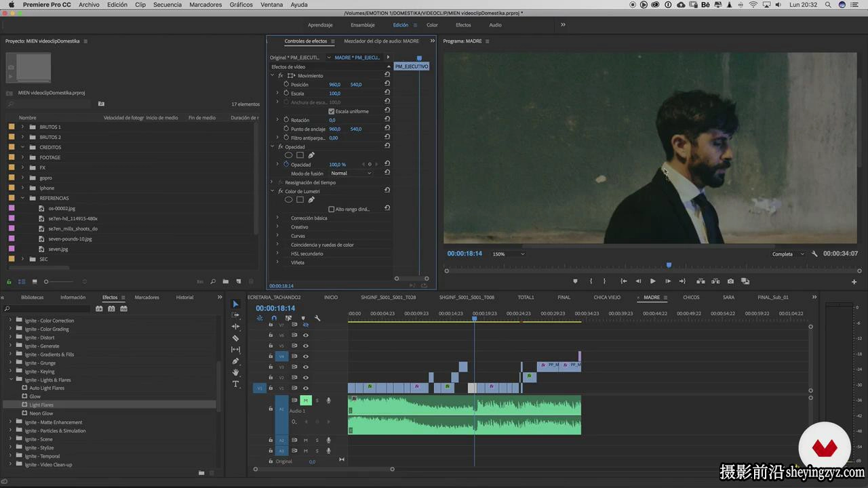Activate the Pen tool in timeline toolbox
Image resolution: width=868 pixels, height=488 pixels.
tap(235, 361)
